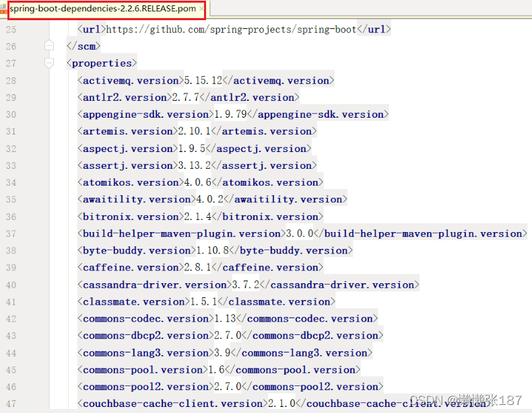The image size is (532, 413).
Task: Click the couchbase-cache-client.version value 2.1.0
Action: (281, 404)
